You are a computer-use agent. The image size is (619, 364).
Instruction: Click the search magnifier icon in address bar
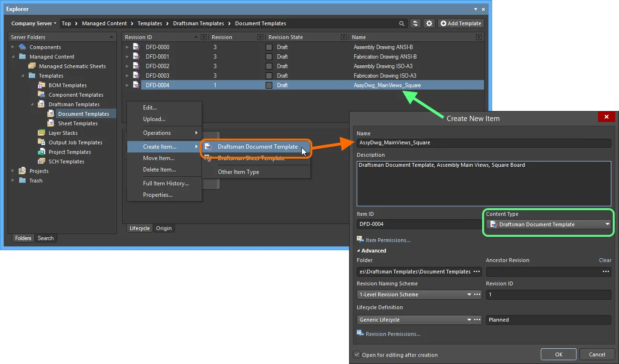402,23
